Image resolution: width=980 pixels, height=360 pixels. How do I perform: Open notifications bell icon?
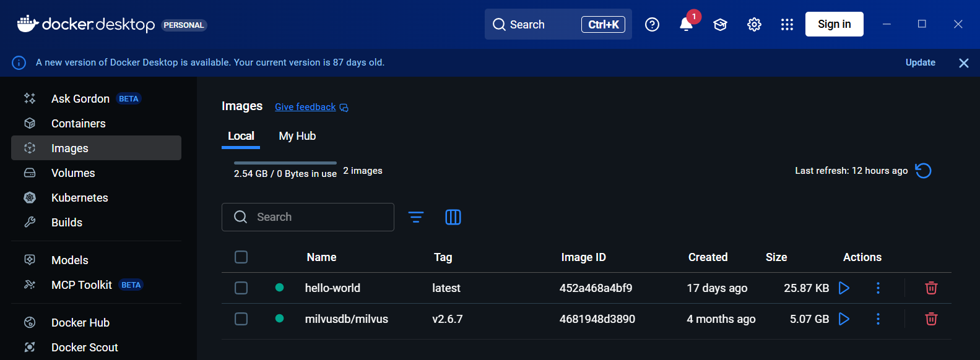686,25
